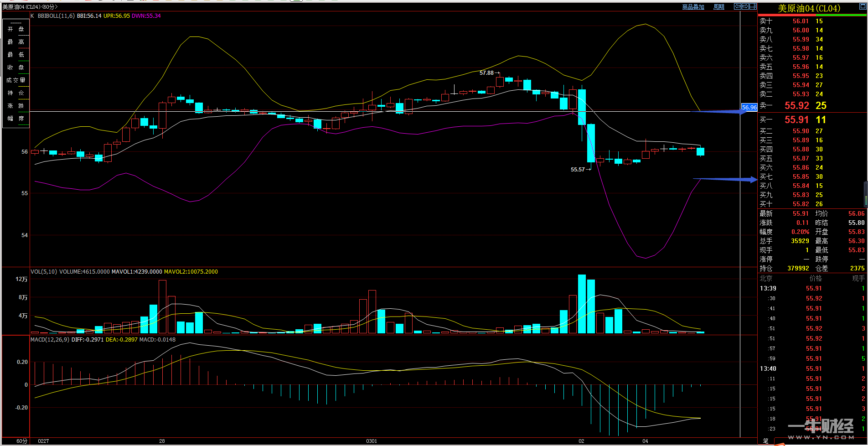Click the previous contract left-arrow icon
868x446 pixels.
(x=738, y=6)
